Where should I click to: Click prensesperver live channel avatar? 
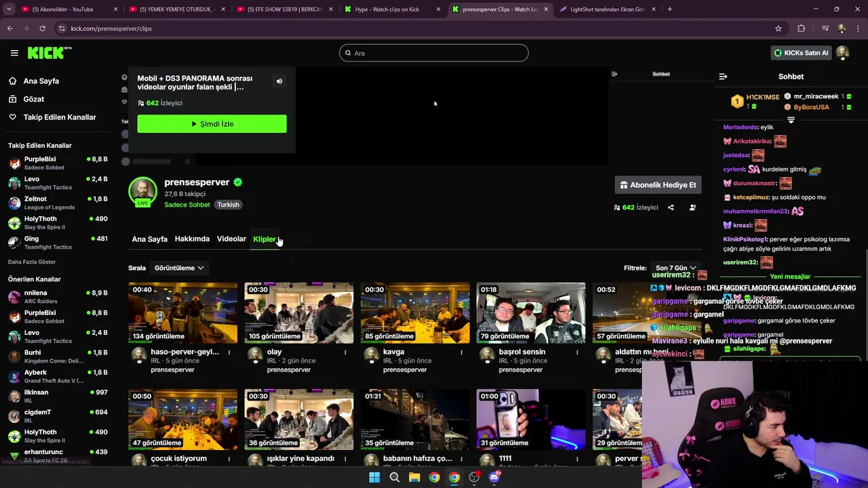(143, 192)
